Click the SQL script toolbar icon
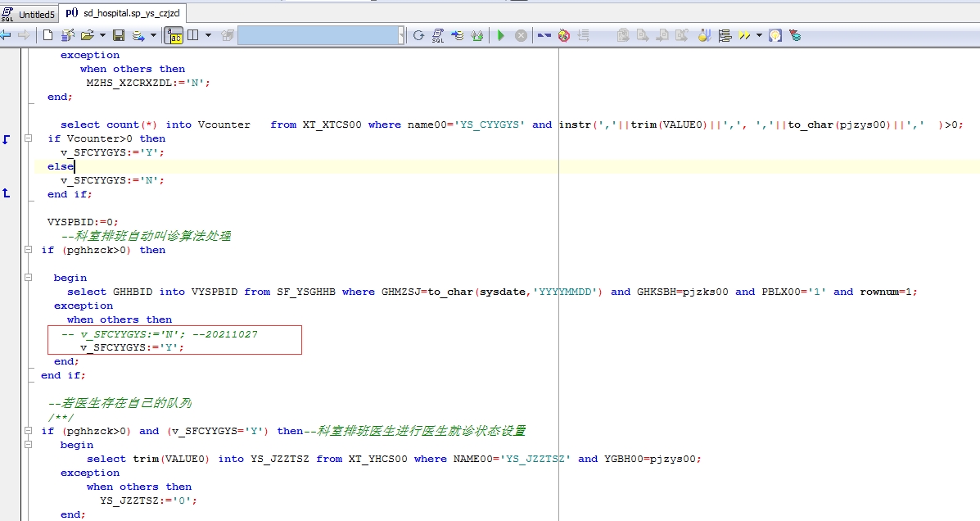 (x=438, y=36)
